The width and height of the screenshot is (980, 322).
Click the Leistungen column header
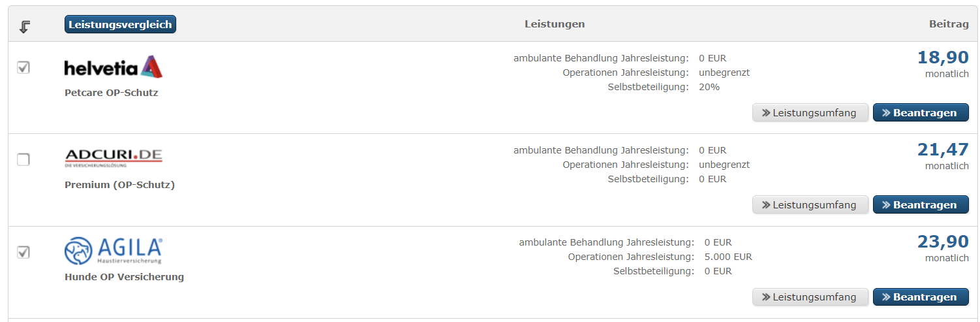coord(555,24)
